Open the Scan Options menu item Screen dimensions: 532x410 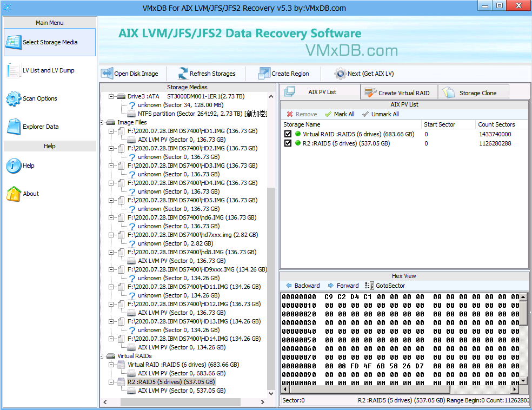click(50, 98)
